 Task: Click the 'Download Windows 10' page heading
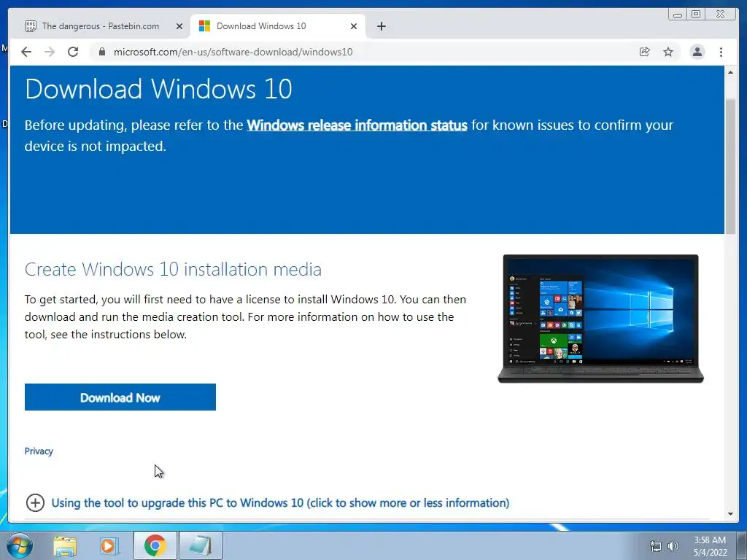[x=158, y=88]
